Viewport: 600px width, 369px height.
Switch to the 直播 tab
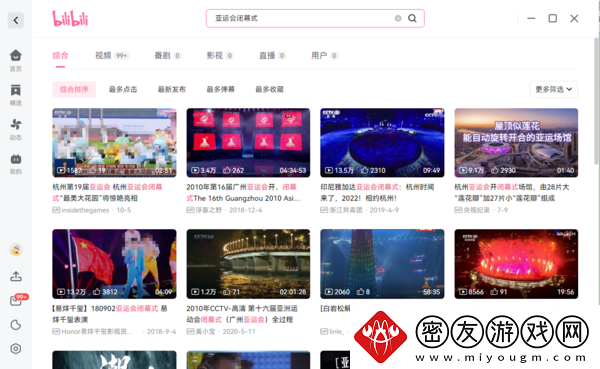tap(272, 56)
